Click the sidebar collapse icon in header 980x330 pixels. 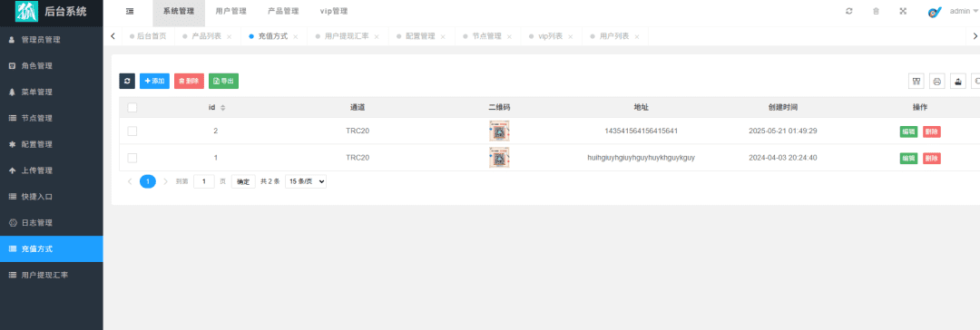130,11
